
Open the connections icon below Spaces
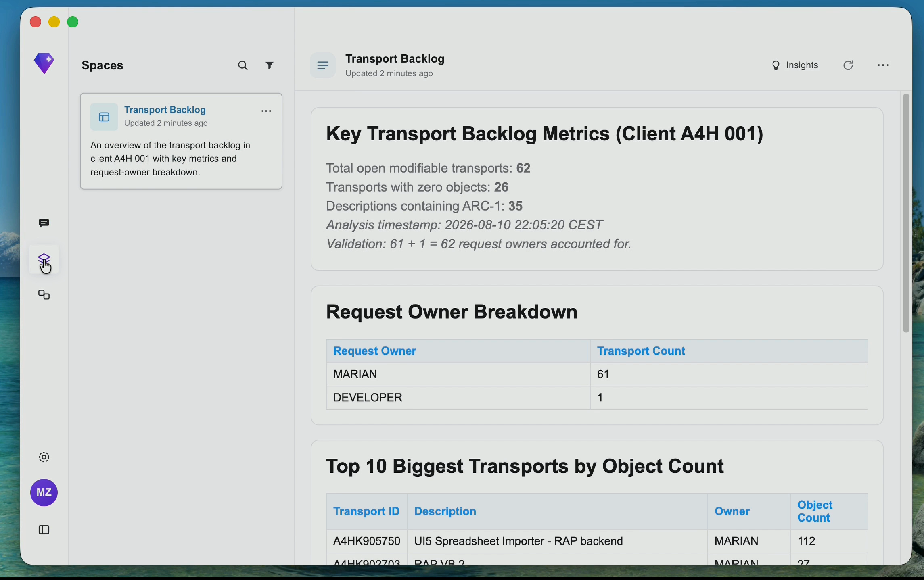click(44, 295)
